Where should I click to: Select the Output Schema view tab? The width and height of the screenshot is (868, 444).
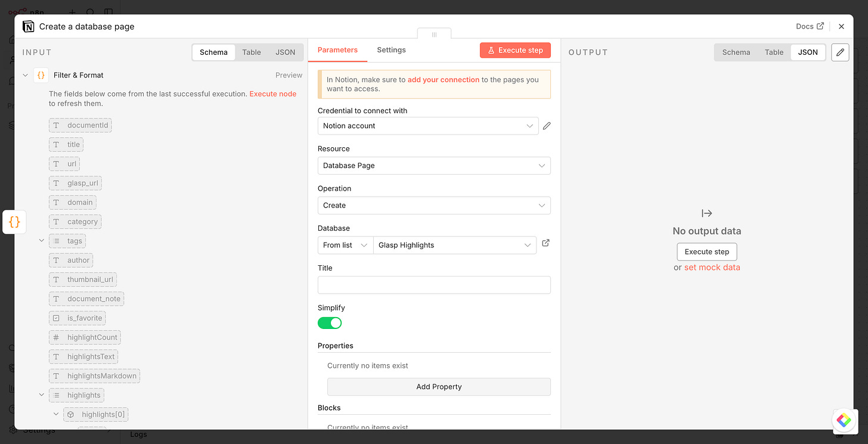pyautogui.click(x=736, y=52)
